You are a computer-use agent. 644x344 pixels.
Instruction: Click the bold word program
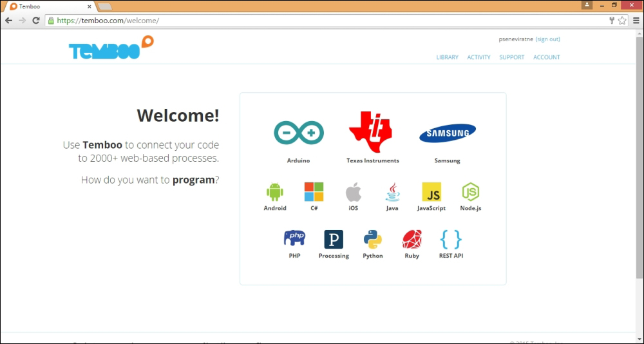click(193, 180)
